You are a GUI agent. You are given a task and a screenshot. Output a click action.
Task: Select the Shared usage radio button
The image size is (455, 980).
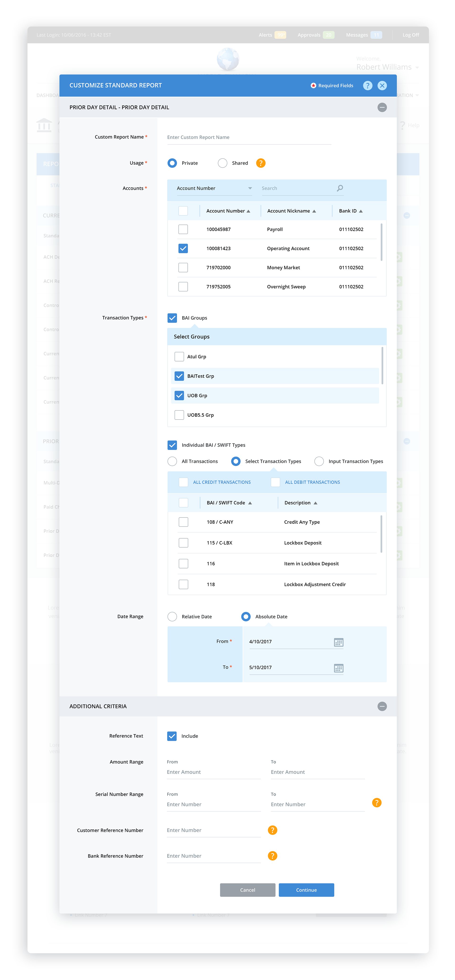click(222, 163)
